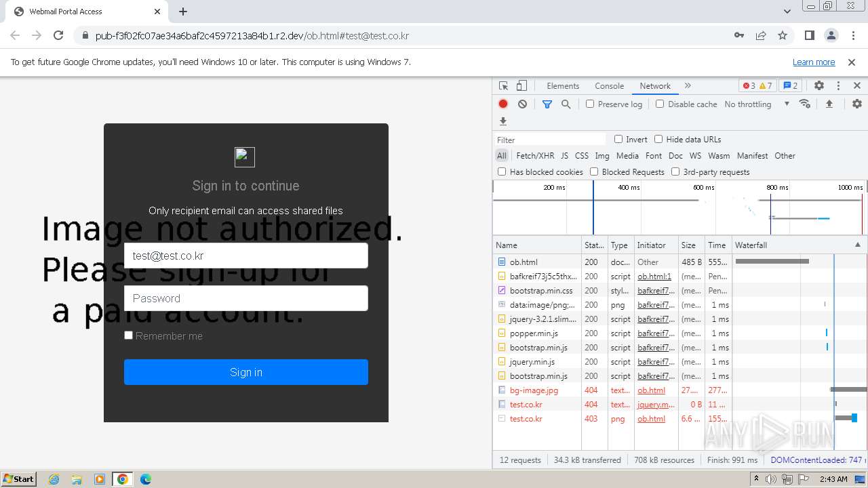Check Hide data URLs checkbox
The image size is (868, 488).
click(658, 139)
